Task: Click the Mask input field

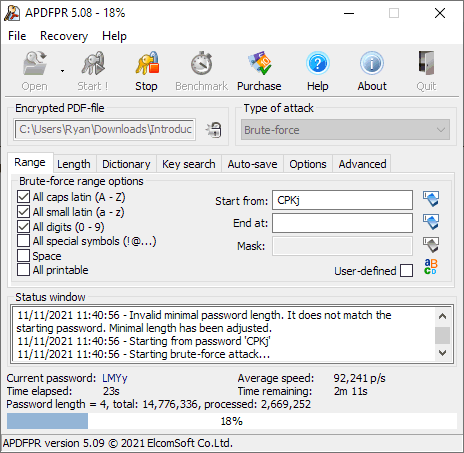Action: tap(342, 246)
